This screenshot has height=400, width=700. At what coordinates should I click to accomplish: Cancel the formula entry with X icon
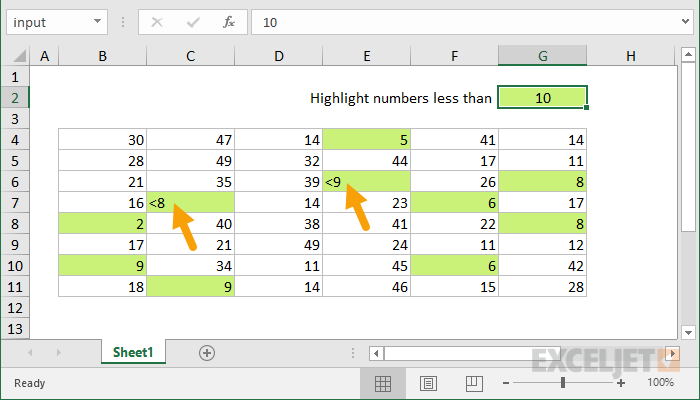tap(157, 22)
